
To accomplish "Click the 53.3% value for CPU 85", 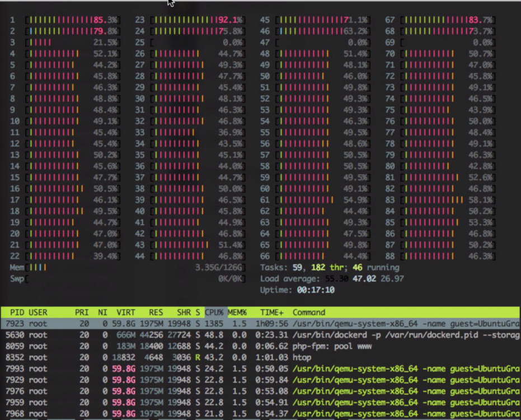I will [481, 222].
